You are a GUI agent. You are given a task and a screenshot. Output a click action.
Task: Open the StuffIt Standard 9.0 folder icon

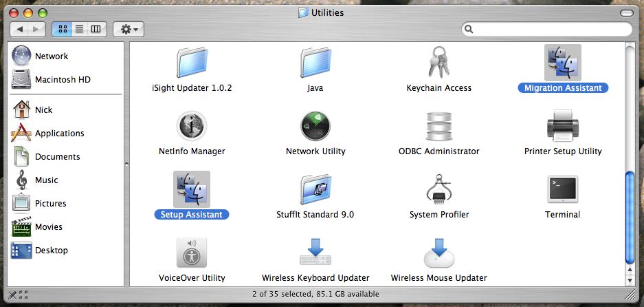pyautogui.click(x=315, y=189)
